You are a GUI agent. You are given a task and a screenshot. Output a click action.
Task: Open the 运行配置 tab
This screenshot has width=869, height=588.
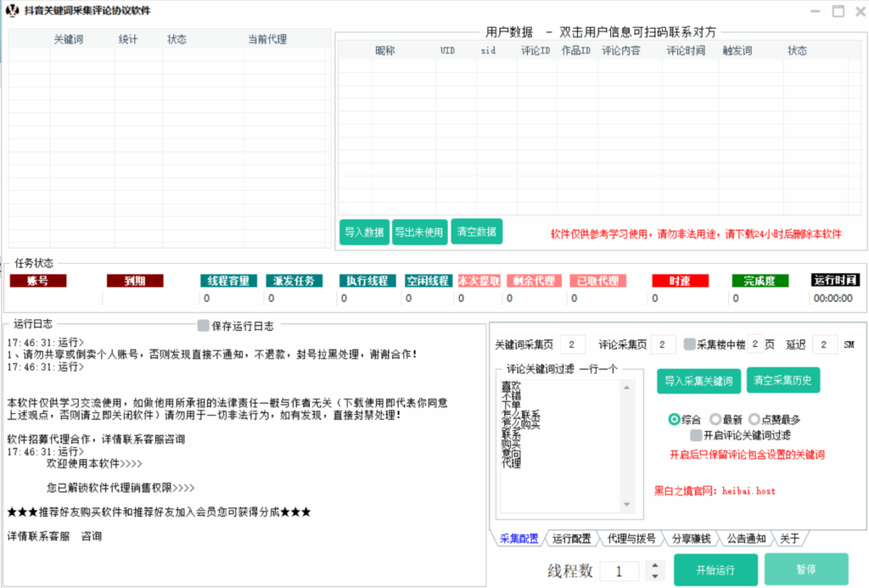[x=571, y=539]
